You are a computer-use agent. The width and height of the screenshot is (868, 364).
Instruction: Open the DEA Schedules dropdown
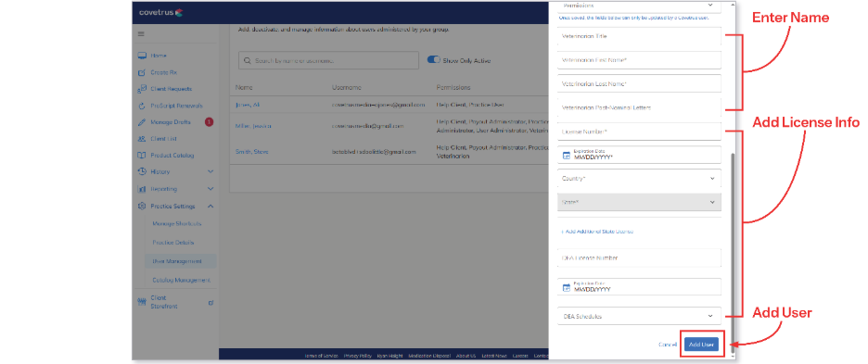click(x=639, y=316)
